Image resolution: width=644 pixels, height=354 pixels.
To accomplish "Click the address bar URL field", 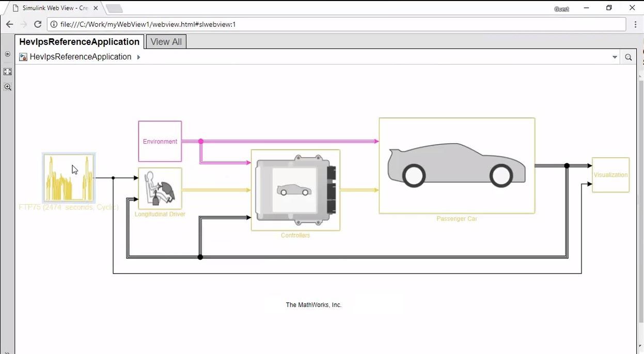I will click(x=336, y=24).
